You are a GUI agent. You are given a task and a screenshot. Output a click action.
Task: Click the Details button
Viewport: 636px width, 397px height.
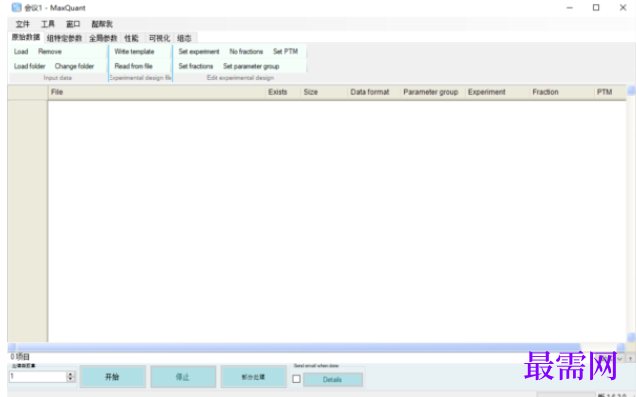333,380
